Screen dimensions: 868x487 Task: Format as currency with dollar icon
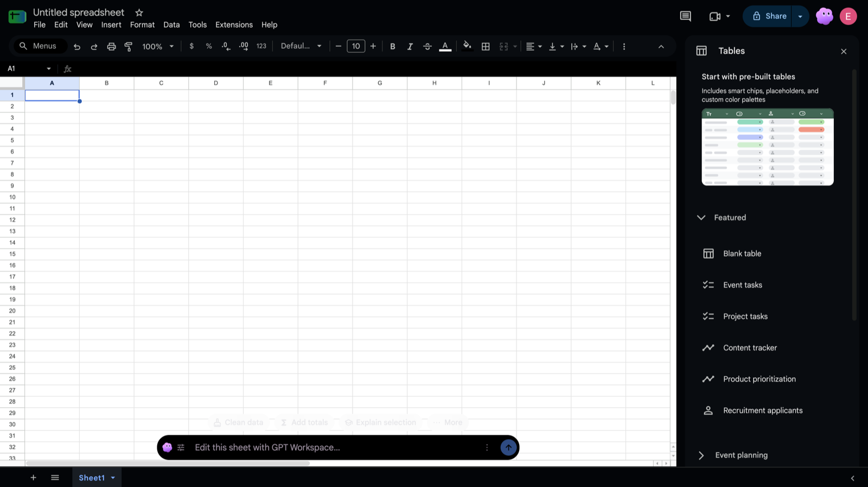coord(192,46)
